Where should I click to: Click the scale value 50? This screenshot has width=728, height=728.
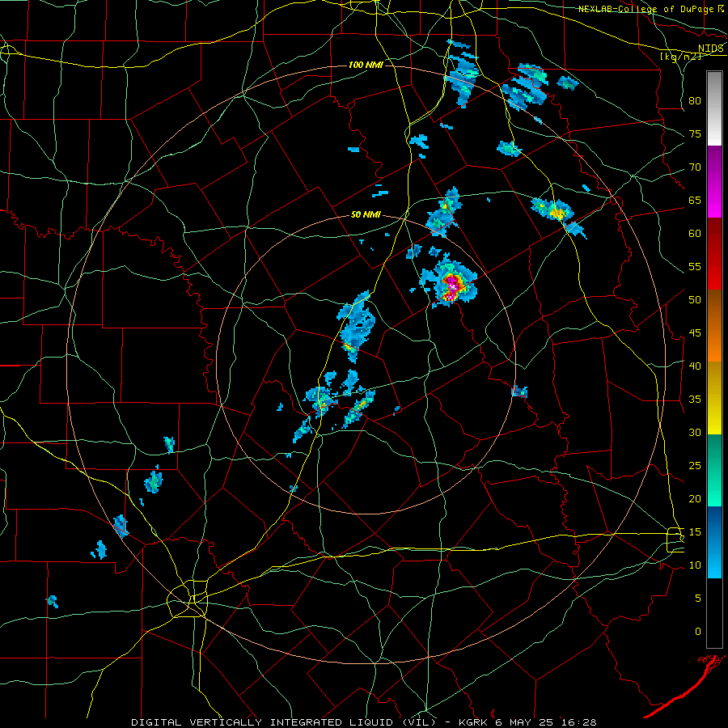click(x=695, y=300)
